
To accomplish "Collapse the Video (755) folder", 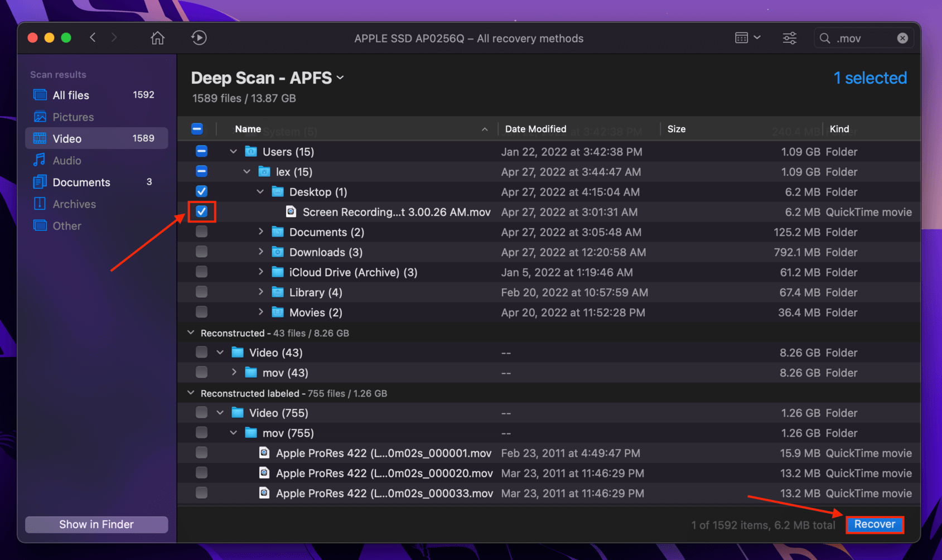I will click(x=220, y=413).
